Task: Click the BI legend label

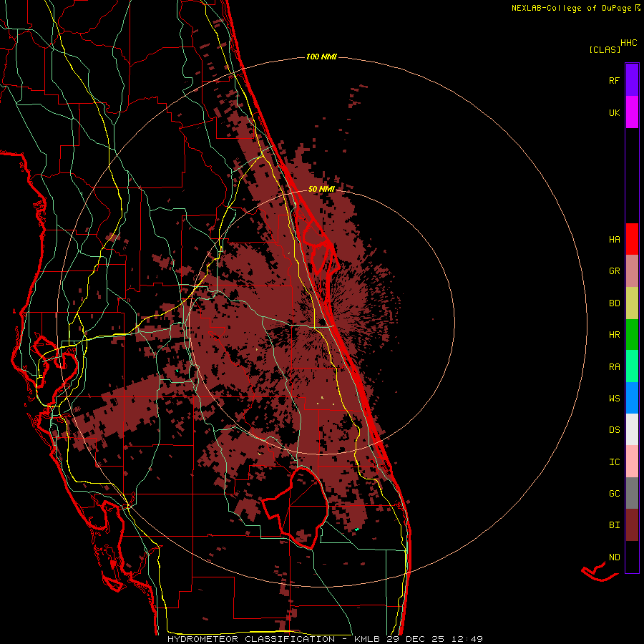Action: pos(614,525)
